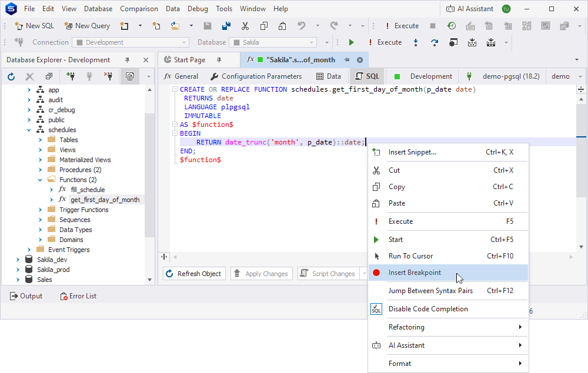Switch to the Configuration Parameters tab
Viewport: 588px width, 373px height.
point(256,76)
